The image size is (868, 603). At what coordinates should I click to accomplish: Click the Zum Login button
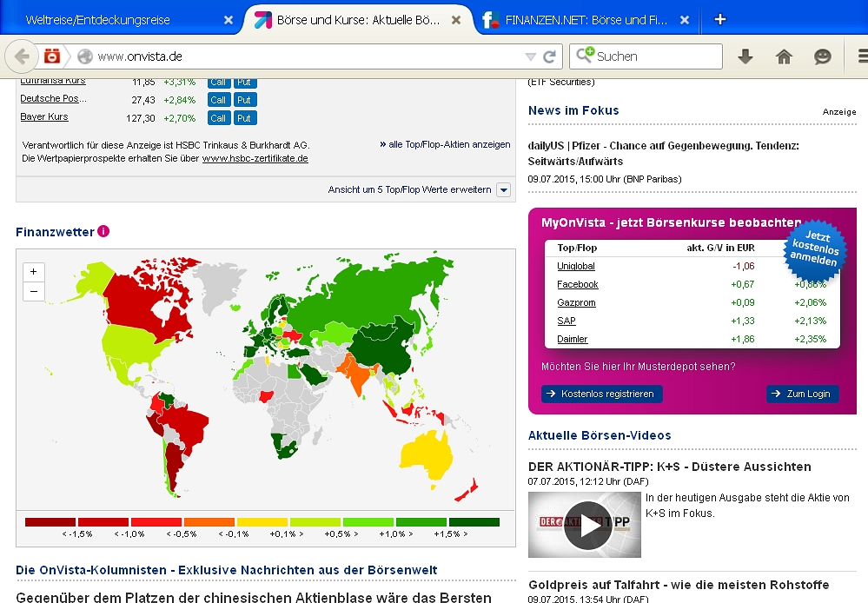[803, 394]
